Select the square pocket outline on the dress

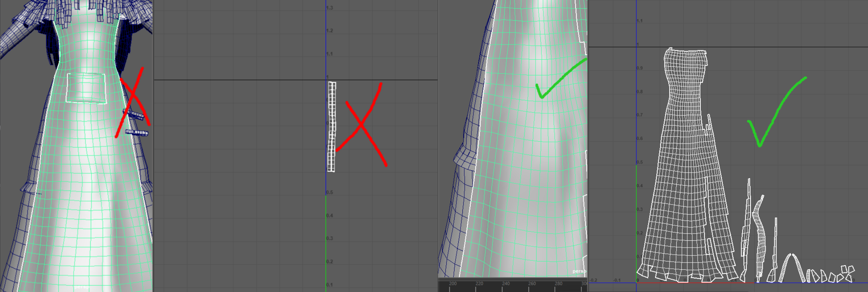(86, 88)
